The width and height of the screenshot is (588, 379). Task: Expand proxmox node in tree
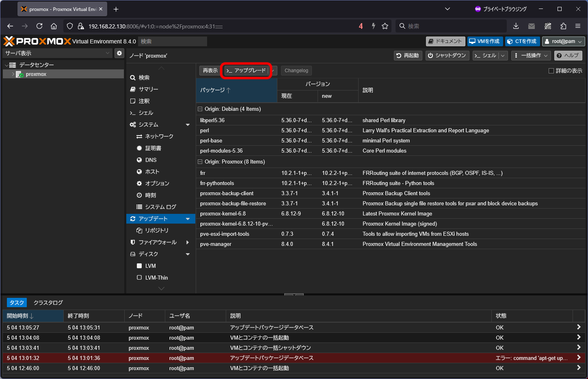pos(13,74)
